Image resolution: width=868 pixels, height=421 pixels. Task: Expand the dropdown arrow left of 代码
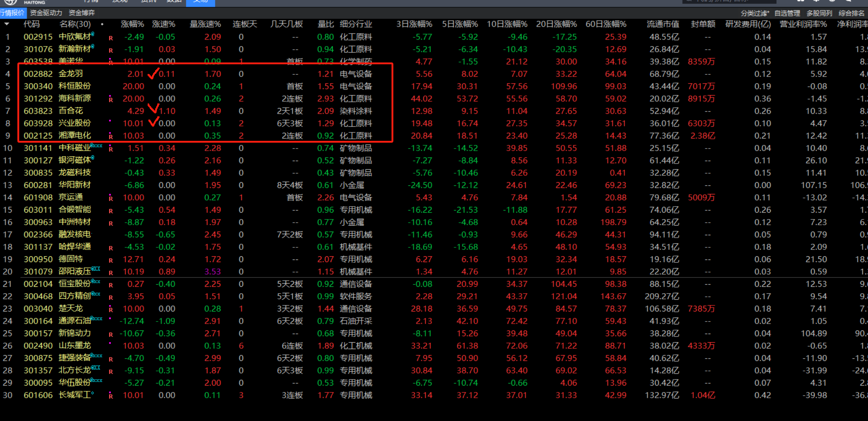click(7, 24)
